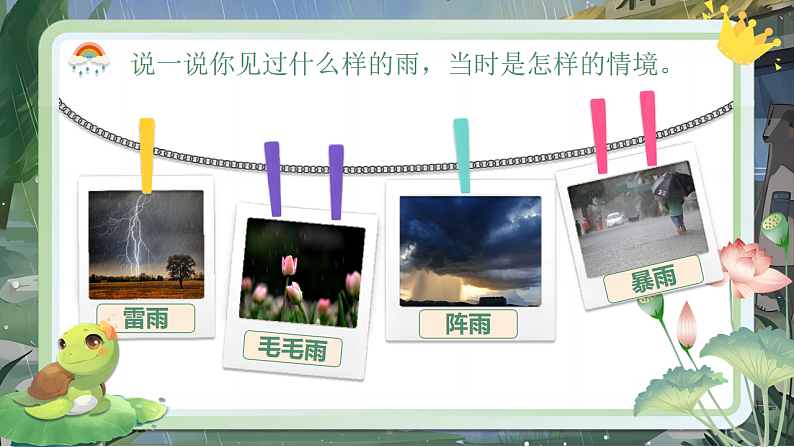Screen dimensions: 794x447
Task: Click the 雷雨 label
Action: pyautogui.click(x=146, y=319)
